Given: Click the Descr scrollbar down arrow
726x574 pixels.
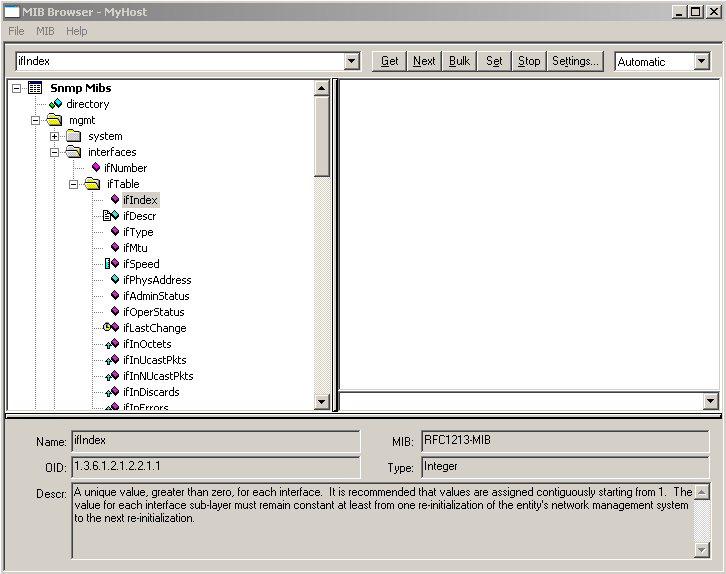Looking at the screenshot, I should pyautogui.click(x=702, y=549).
